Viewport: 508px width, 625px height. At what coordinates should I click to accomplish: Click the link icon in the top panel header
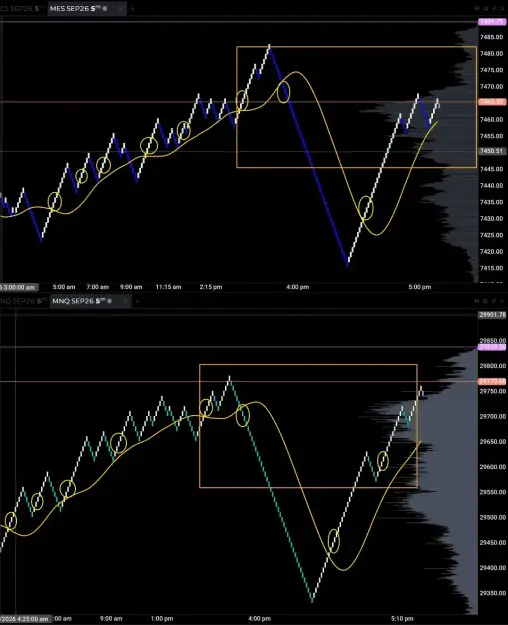477,8
